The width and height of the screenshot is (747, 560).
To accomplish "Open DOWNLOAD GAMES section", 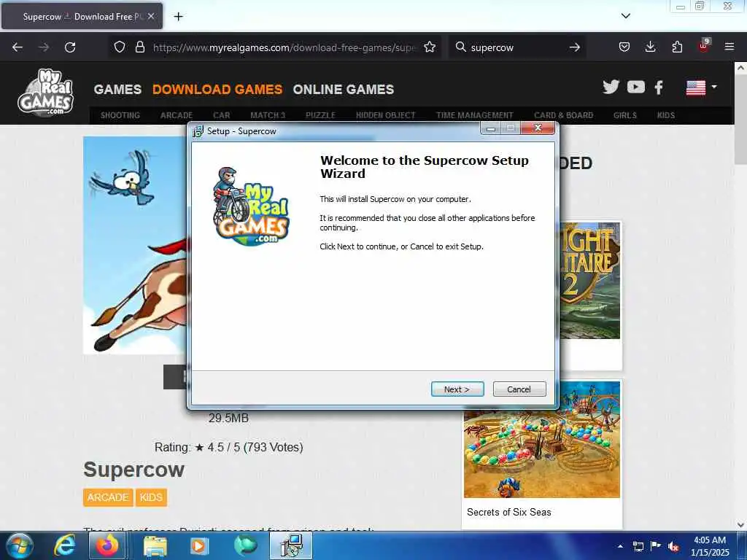I will click(x=217, y=90).
